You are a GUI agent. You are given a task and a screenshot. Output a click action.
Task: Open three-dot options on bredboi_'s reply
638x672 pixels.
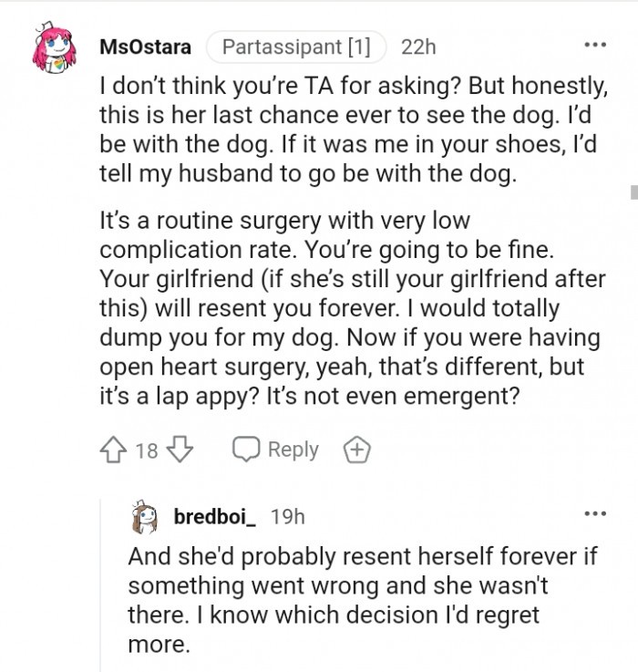[x=595, y=515]
